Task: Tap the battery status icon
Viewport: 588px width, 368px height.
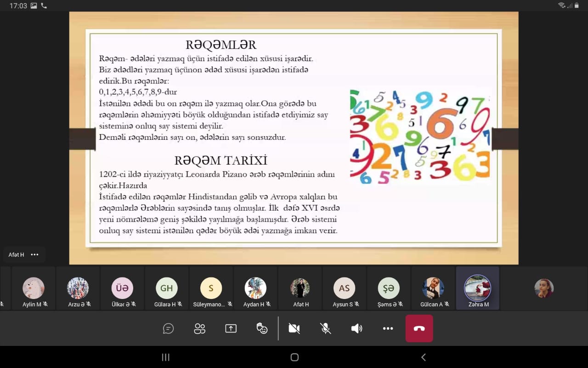Action: click(577, 6)
